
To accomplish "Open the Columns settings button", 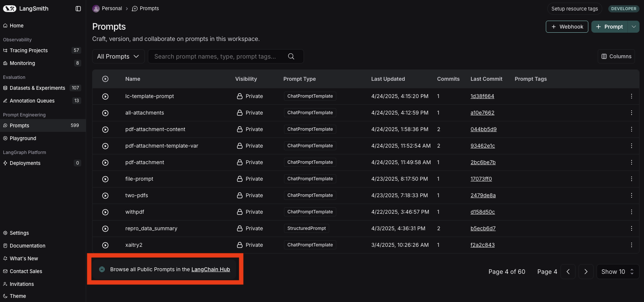I will click(616, 56).
